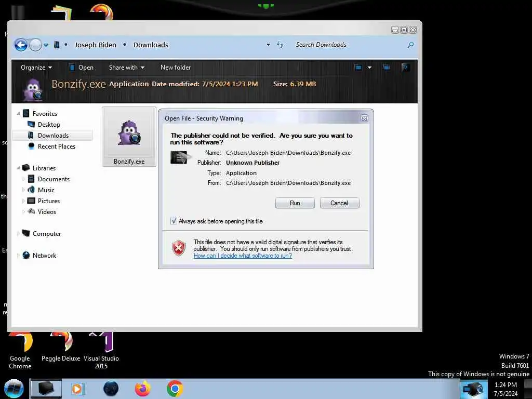Maximize the Downloads Explorer window
This screenshot has height=399, width=532.
coord(404,30)
